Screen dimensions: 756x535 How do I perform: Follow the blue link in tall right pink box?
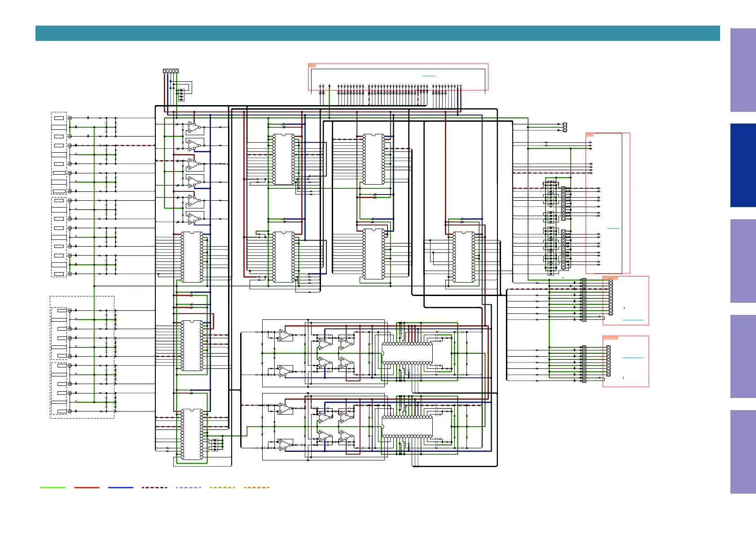point(613,228)
